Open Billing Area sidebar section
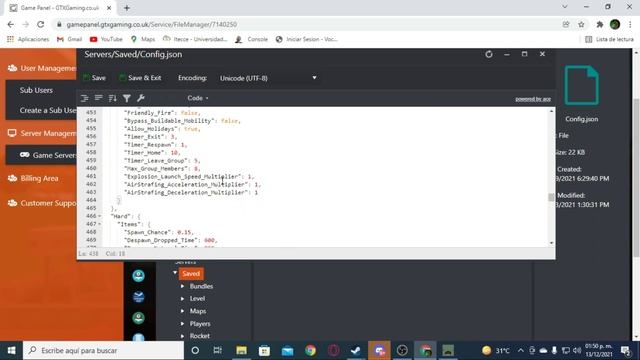The image size is (640, 360). [33, 178]
